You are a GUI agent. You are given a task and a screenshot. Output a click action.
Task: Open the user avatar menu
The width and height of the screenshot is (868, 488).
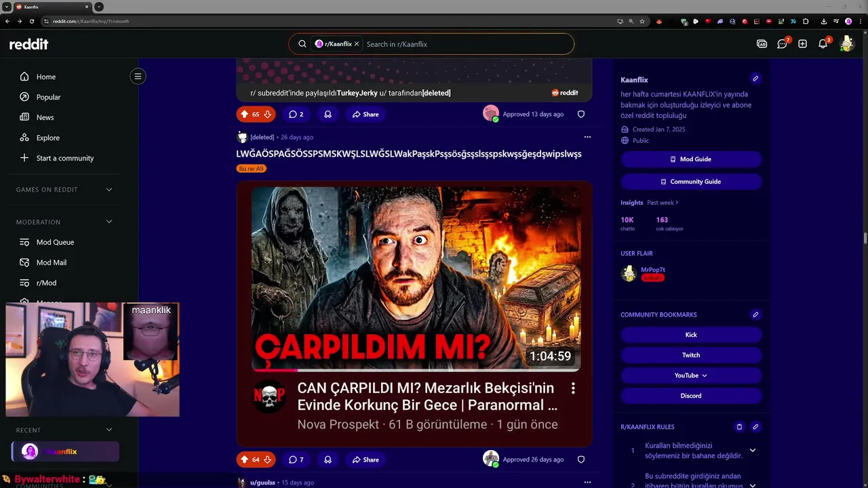click(846, 44)
